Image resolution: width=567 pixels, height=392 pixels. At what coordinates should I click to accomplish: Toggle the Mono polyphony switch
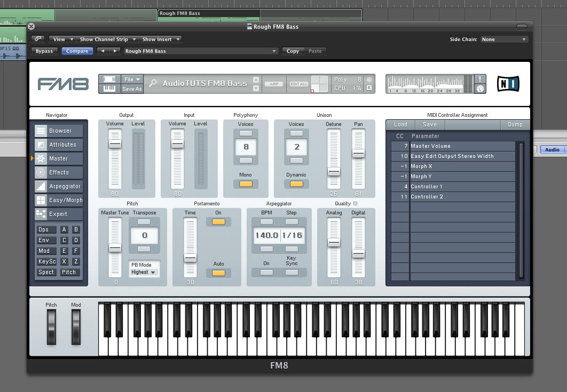[246, 184]
